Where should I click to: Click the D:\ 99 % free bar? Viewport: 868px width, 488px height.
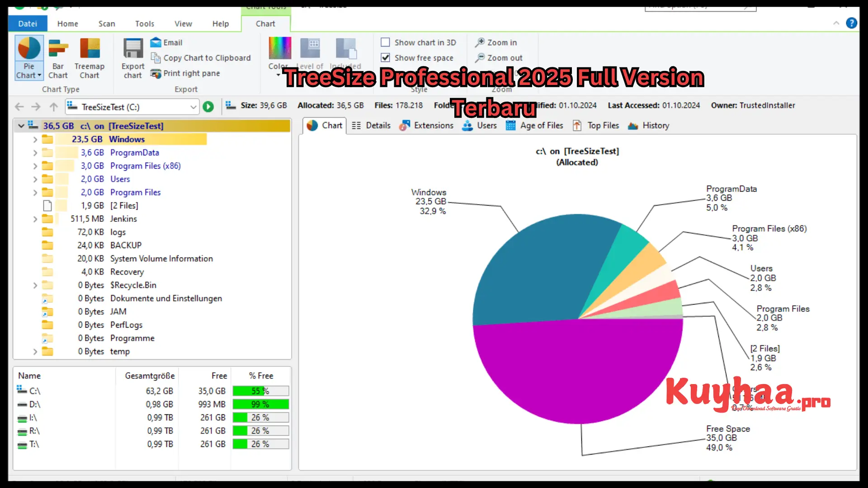click(x=261, y=404)
